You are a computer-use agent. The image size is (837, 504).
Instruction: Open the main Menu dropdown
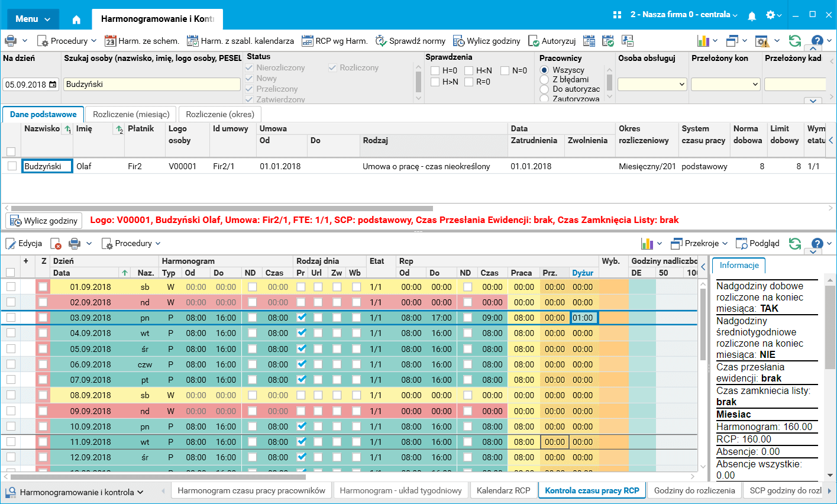click(33, 19)
